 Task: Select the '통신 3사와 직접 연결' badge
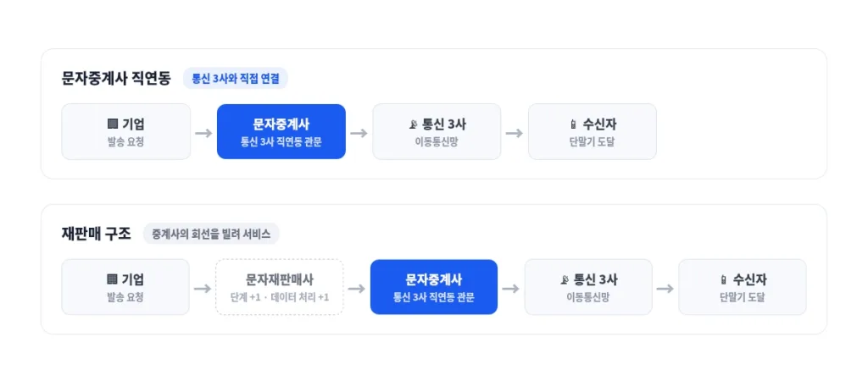(x=236, y=79)
